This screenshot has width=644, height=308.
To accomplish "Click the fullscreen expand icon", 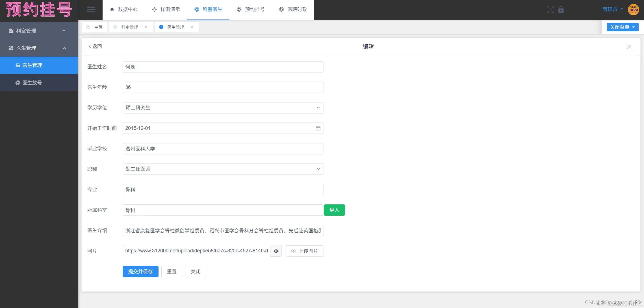I will pyautogui.click(x=550, y=10).
